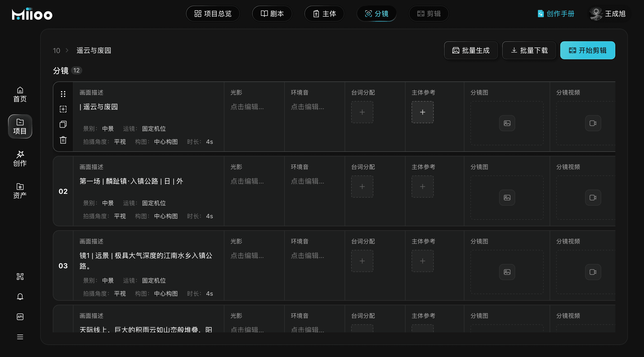Click the insert-shot icon in first storyboard row
The width and height of the screenshot is (644, 357).
pos(63,109)
